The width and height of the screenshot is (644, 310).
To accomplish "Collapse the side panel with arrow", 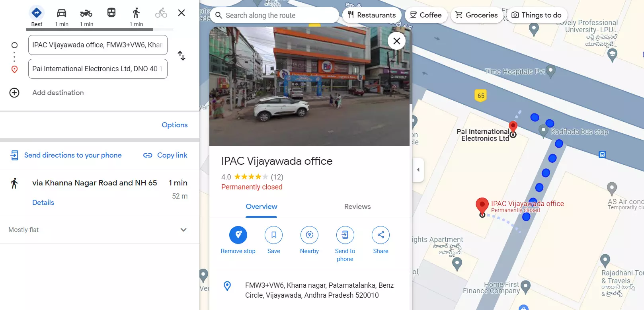I will click(x=418, y=170).
